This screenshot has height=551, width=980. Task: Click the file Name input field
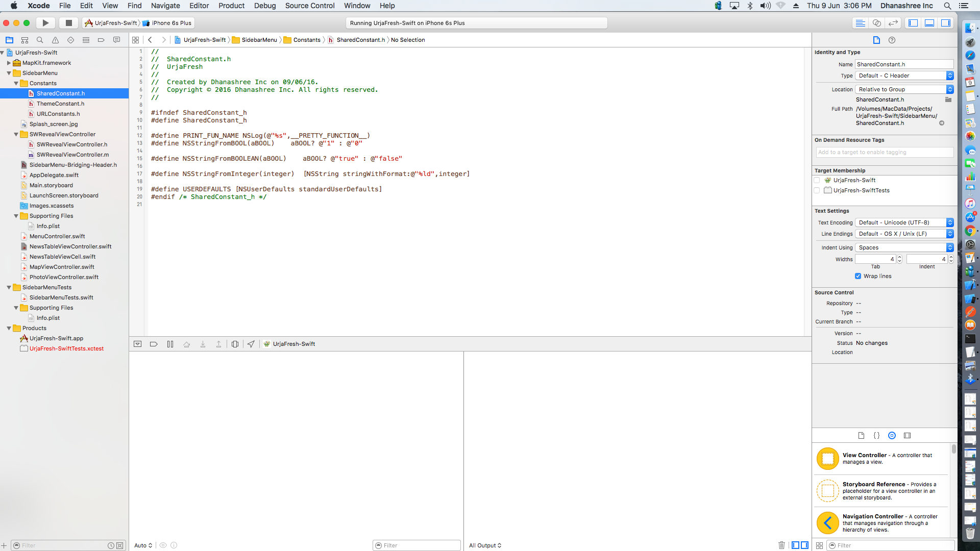[x=904, y=64]
